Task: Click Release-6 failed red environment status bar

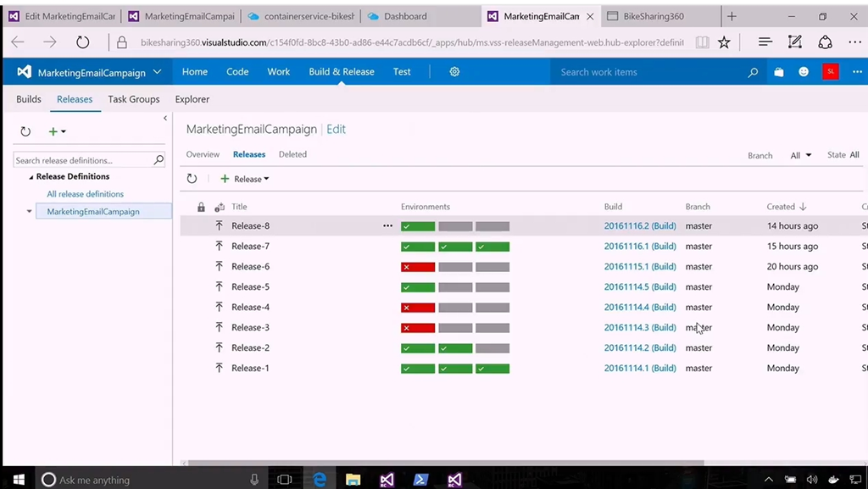Action: pos(418,267)
